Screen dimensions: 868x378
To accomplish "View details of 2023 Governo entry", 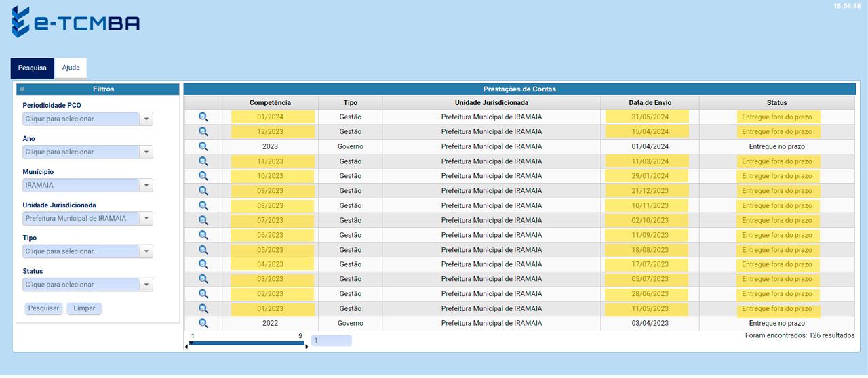I will (203, 146).
